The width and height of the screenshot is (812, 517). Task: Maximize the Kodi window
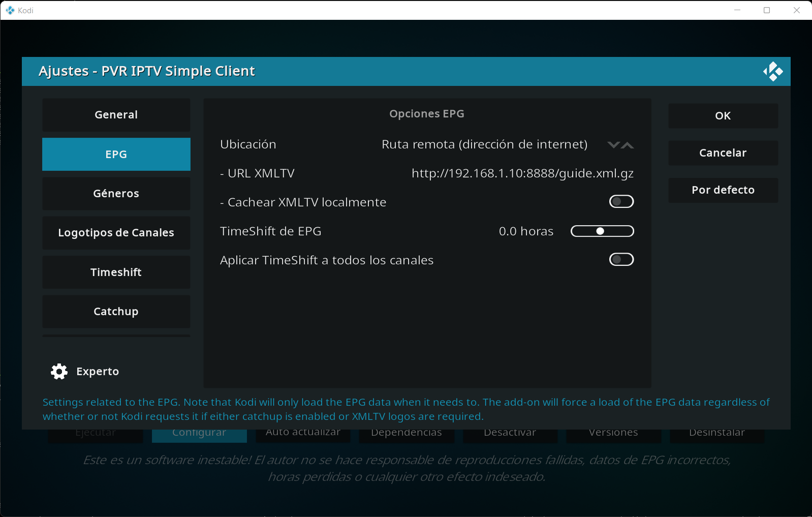click(767, 10)
